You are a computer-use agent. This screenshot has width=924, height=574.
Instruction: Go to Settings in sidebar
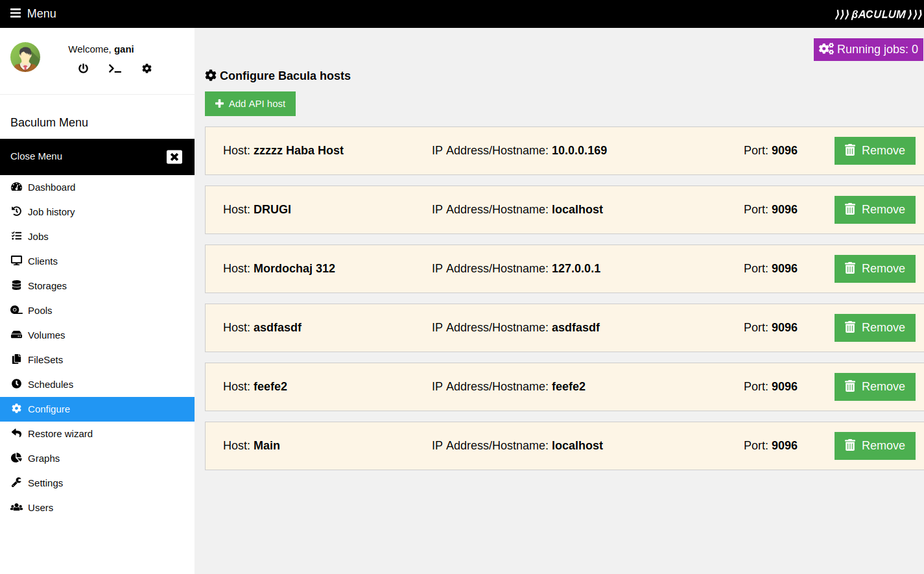pos(97,483)
